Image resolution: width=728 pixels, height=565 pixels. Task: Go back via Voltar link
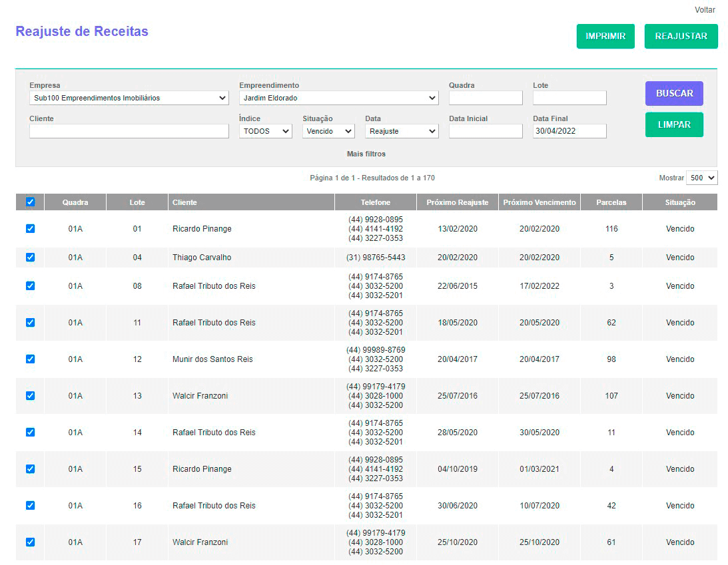[705, 10]
